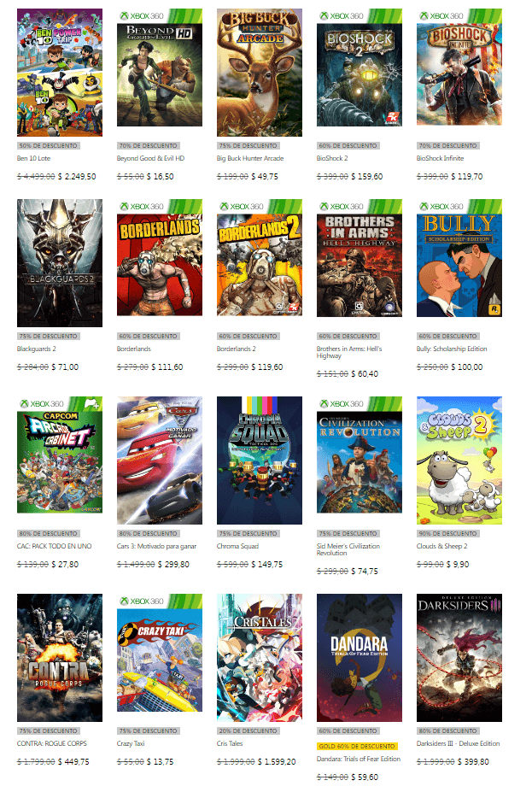This screenshot has width=532, height=792.
Task: Select the Big Buck Hunter Arcade cover image
Action: pos(260,73)
